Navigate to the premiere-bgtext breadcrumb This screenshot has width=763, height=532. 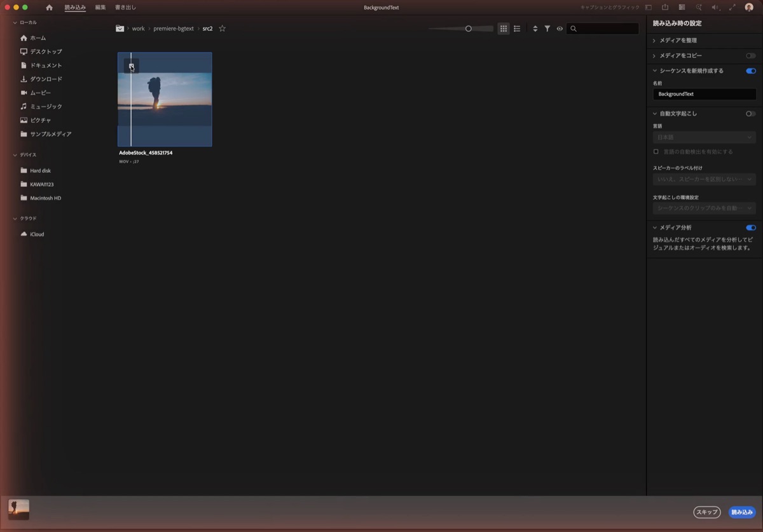pyautogui.click(x=174, y=29)
